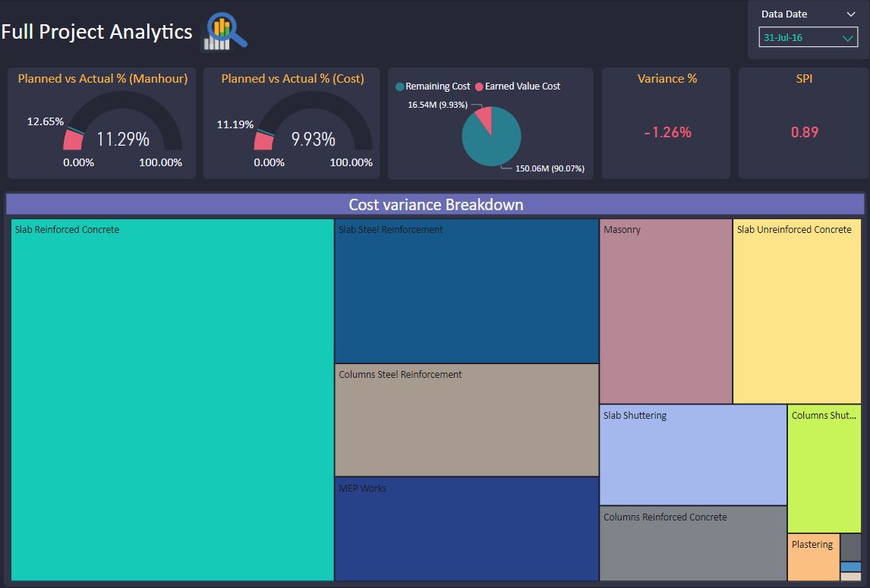Select the Slab Reinforced Concrete tile

point(172,400)
